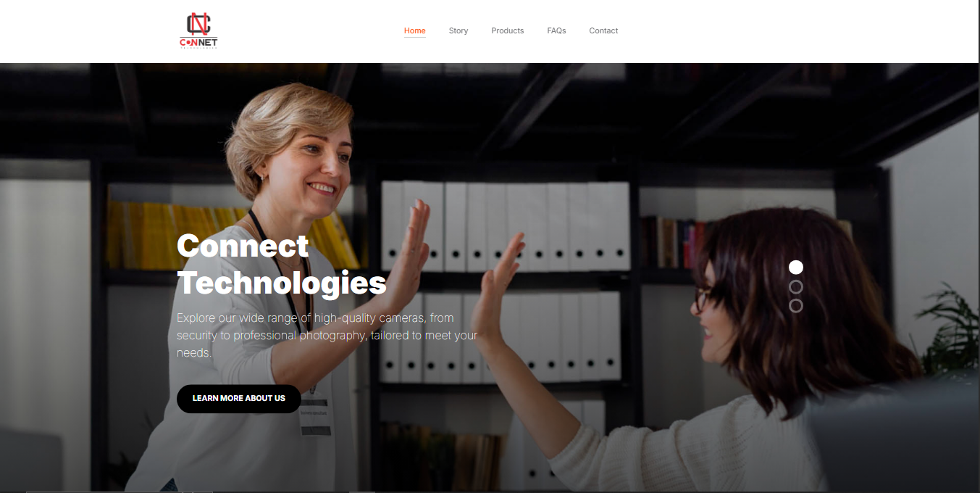
Task: Go to the Home nav link
Action: (x=415, y=30)
